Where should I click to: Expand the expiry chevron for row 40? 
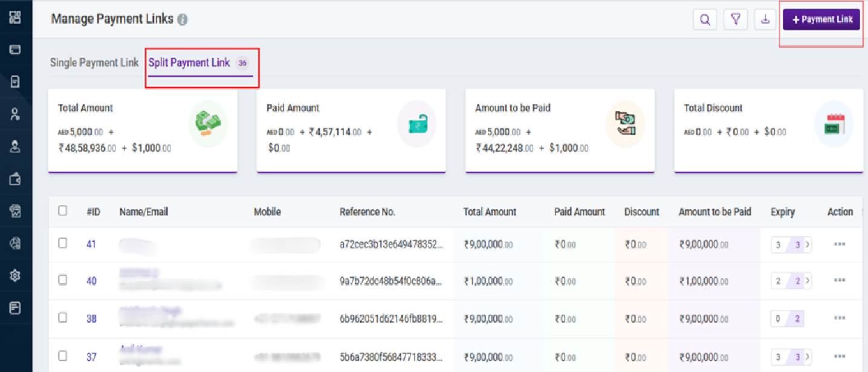tap(808, 281)
